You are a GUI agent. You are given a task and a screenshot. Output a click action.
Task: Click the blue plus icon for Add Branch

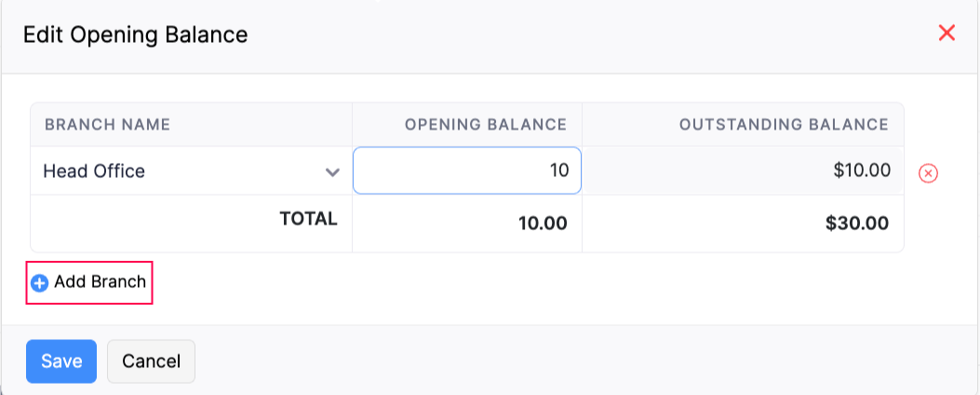(39, 283)
